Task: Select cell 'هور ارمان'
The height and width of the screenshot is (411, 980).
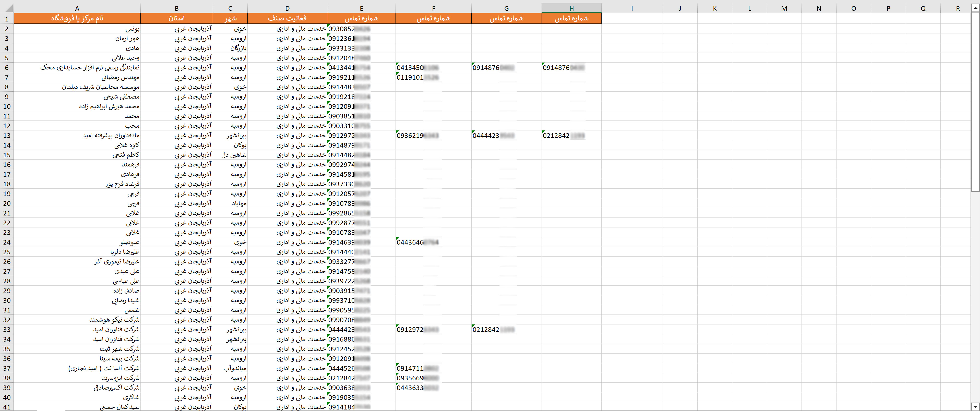Action: (77, 38)
